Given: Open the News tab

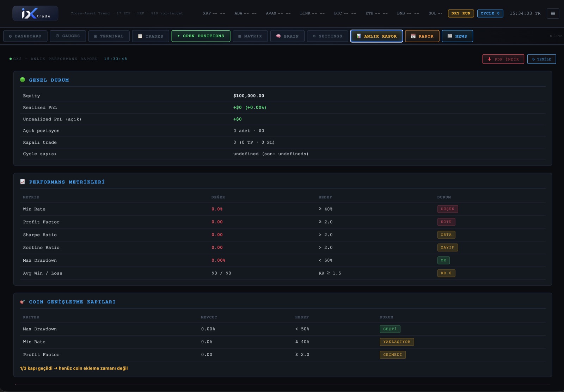Looking at the screenshot, I should (457, 36).
